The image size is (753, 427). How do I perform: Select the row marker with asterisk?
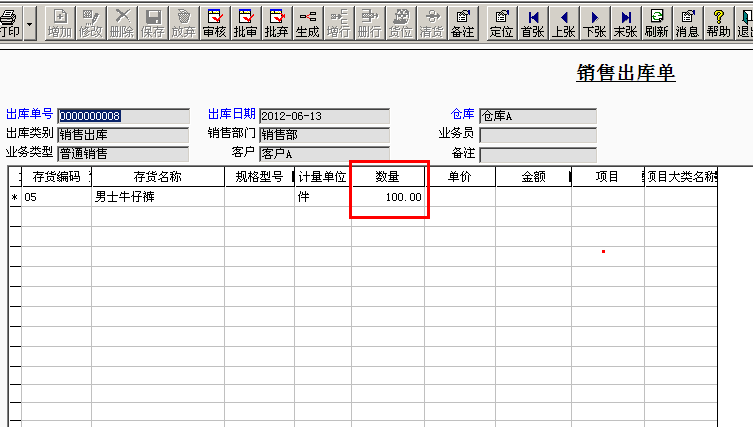(15, 197)
